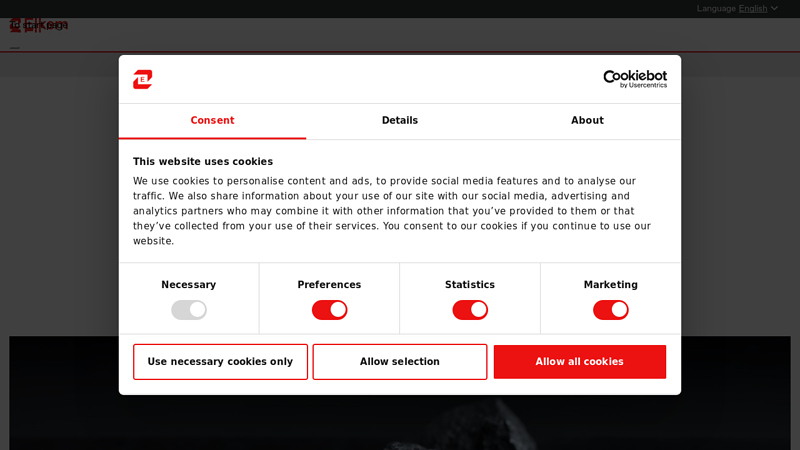Select the Consent tab
800x450 pixels.
(x=212, y=120)
